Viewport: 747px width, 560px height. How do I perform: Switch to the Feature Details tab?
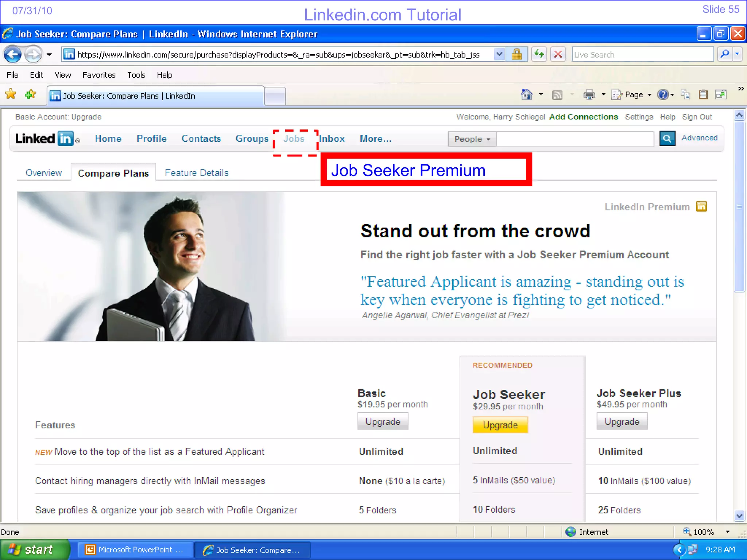[197, 173]
